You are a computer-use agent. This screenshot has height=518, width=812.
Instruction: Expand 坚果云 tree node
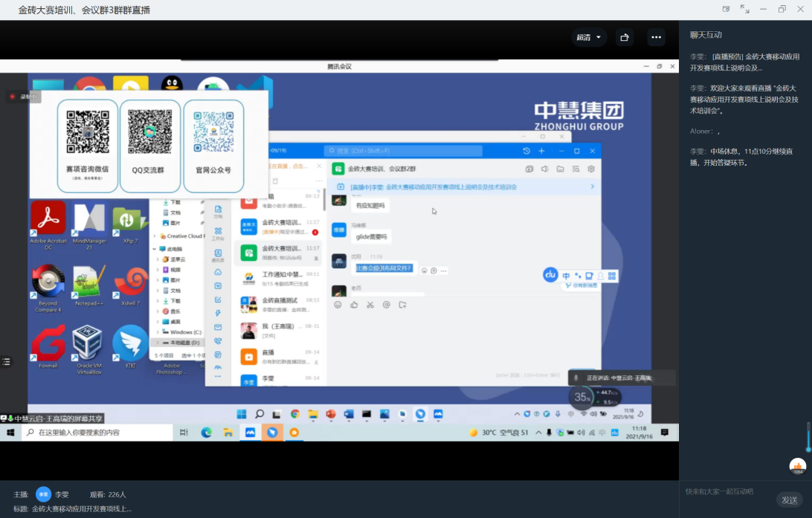158,259
